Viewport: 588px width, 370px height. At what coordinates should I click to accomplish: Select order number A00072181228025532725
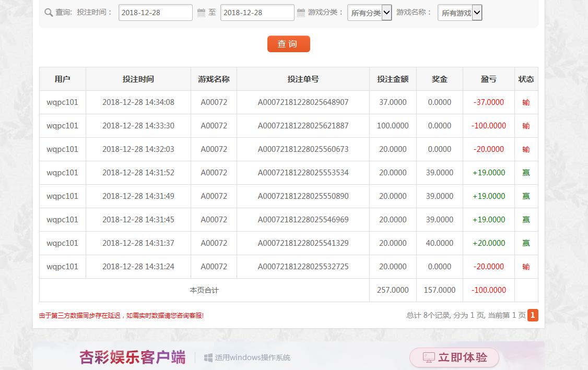303,267
